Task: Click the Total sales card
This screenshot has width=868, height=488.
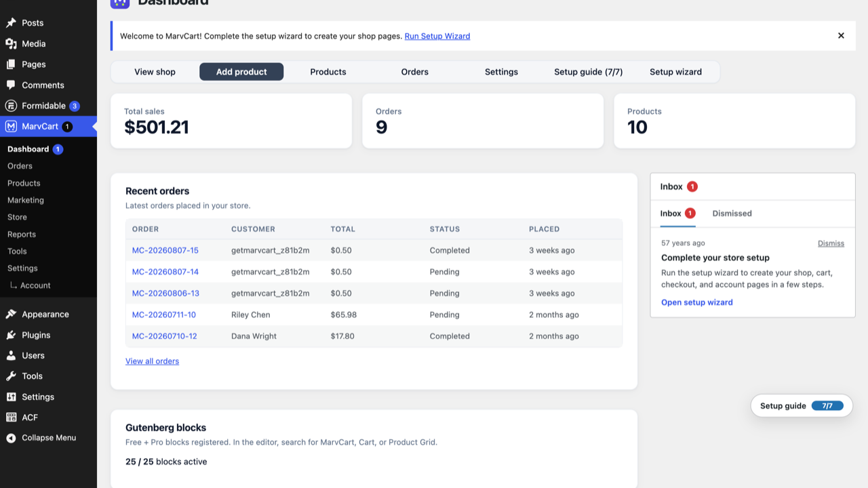Action: (231, 121)
